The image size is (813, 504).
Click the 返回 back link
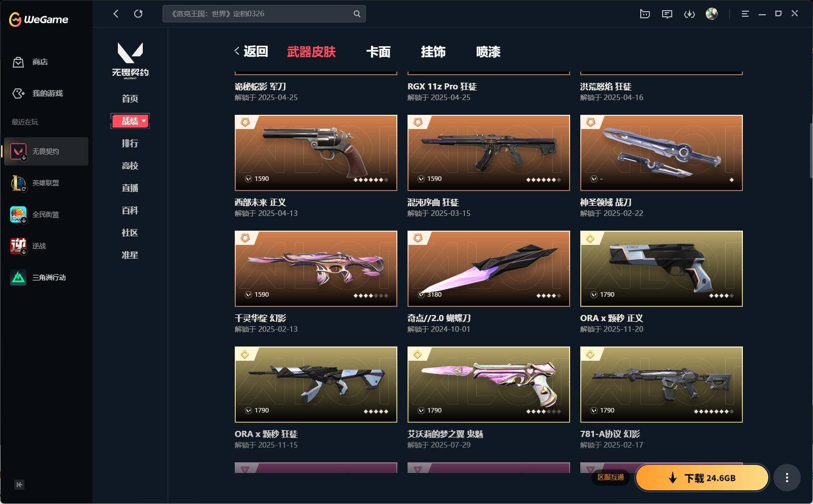(251, 51)
